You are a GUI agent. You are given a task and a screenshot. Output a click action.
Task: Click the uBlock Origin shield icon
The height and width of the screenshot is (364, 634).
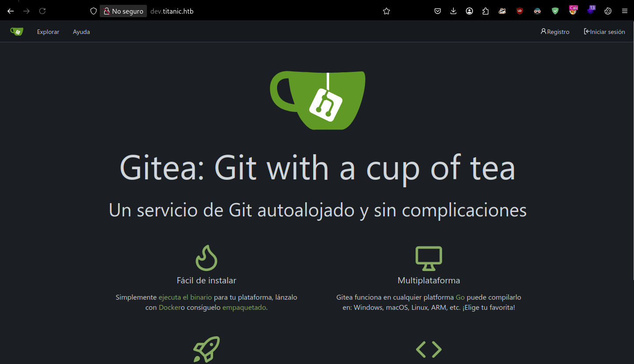(520, 11)
